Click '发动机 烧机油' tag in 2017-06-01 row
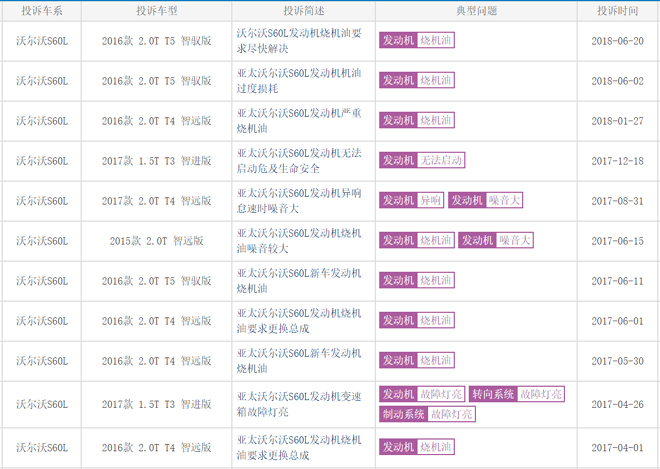This screenshot has height=469, width=660. coord(417,320)
